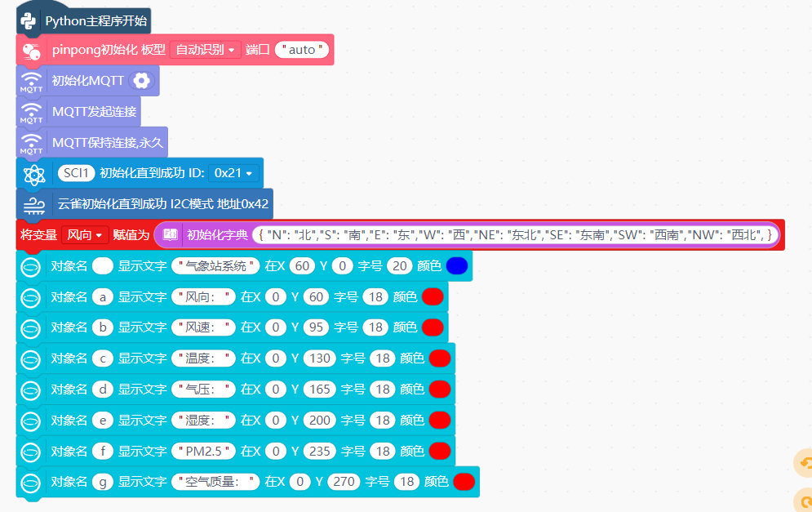Open the gear settings on 初始化MQTT block
812x512 pixels.
141,80
